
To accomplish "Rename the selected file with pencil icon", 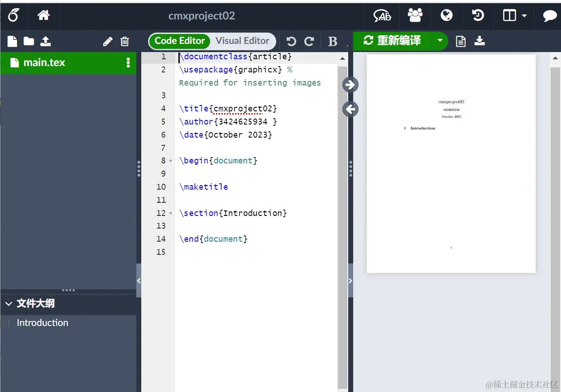I will pos(108,42).
